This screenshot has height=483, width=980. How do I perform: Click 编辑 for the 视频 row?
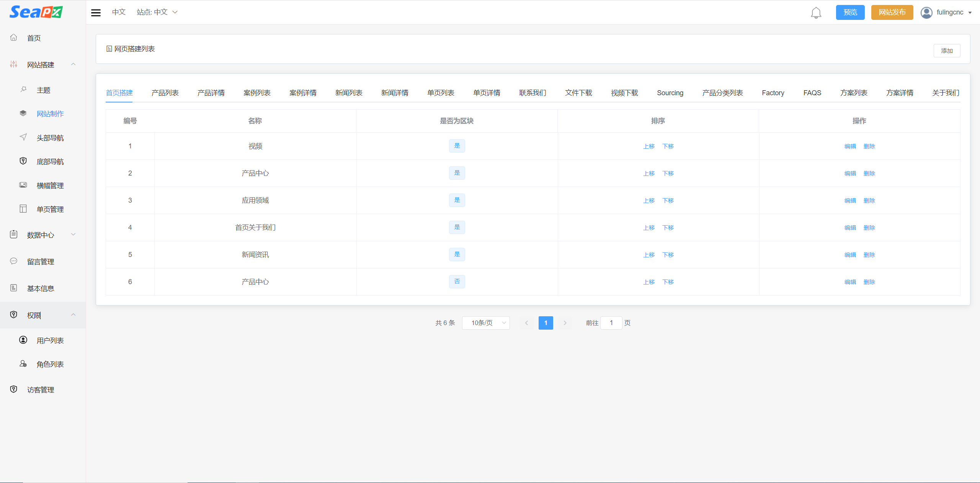[x=850, y=146]
